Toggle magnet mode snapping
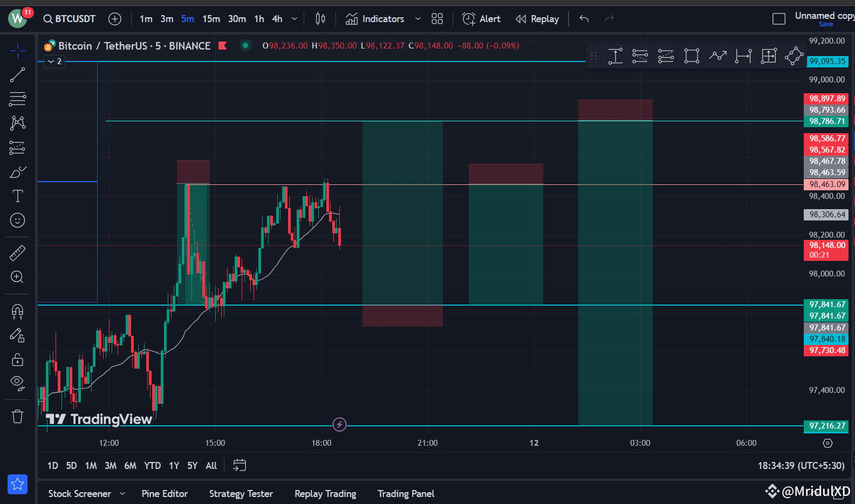Image resolution: width=855 pixels, height=504 pixels. coord(17,311)
